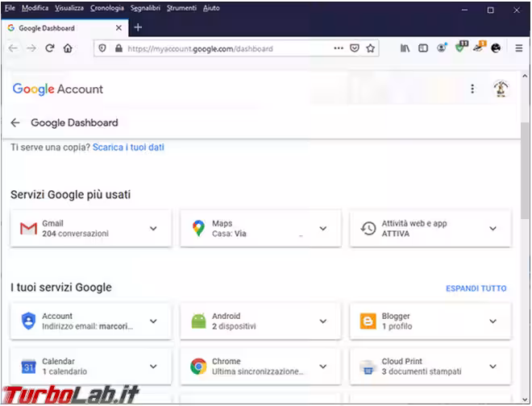Expand the Cloud Print card chevron
Image resolution: width=532 pixels, height=406 pixels.
point(493,367)
